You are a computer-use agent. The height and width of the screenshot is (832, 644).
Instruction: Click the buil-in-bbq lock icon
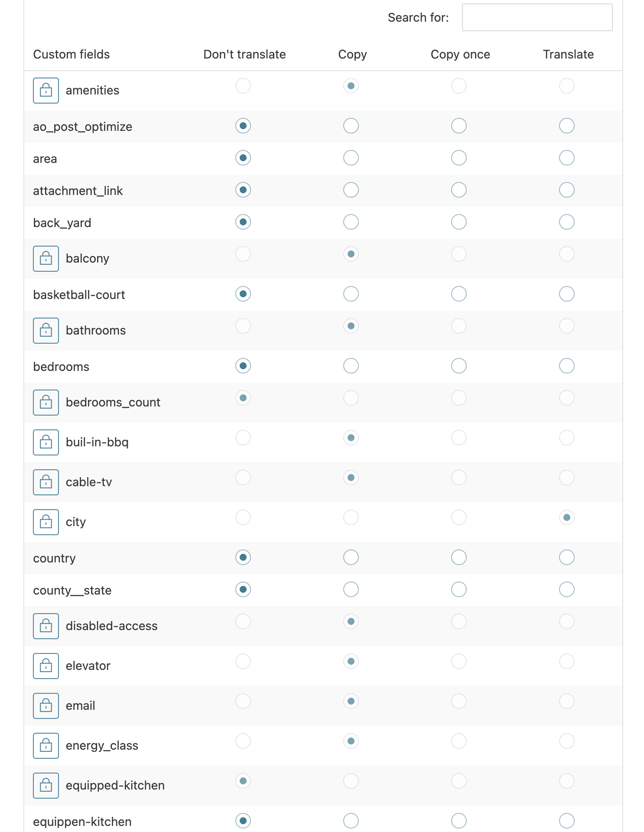point(46,442)
